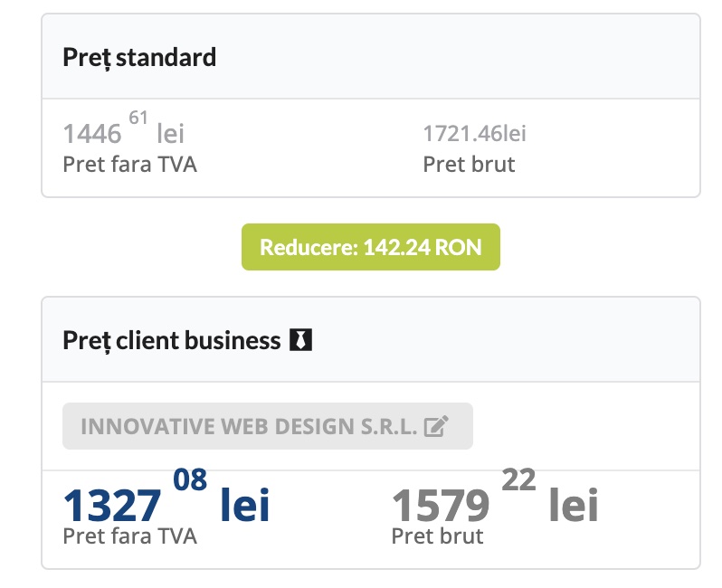Click the gray 1579 business gross price
The height and width of the screenshot is (588, 722).
pyautogui.click(x=441, y=505)
